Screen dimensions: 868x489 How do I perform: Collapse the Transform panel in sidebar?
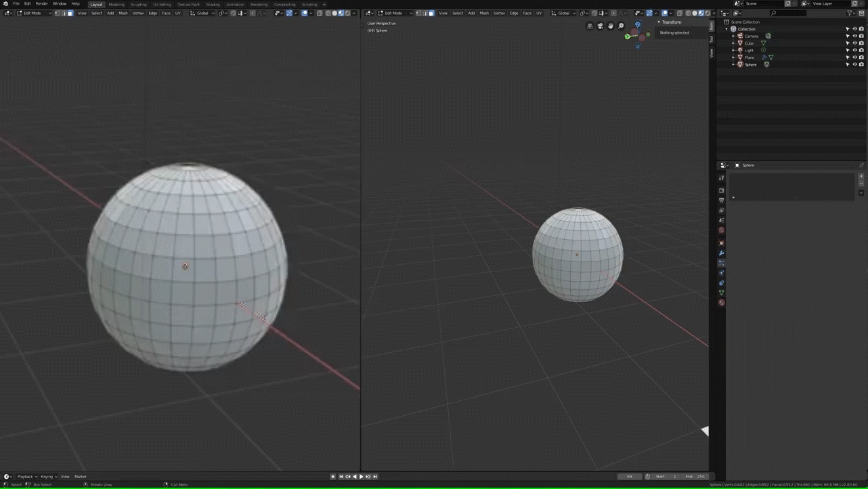click(659, 22)
